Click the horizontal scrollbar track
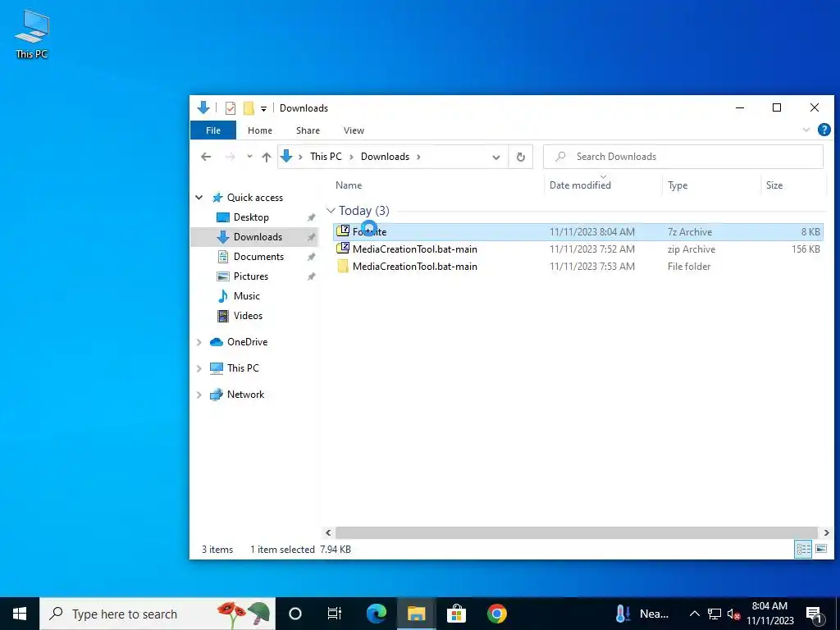The image size is (840, 630). pos(577,532)
